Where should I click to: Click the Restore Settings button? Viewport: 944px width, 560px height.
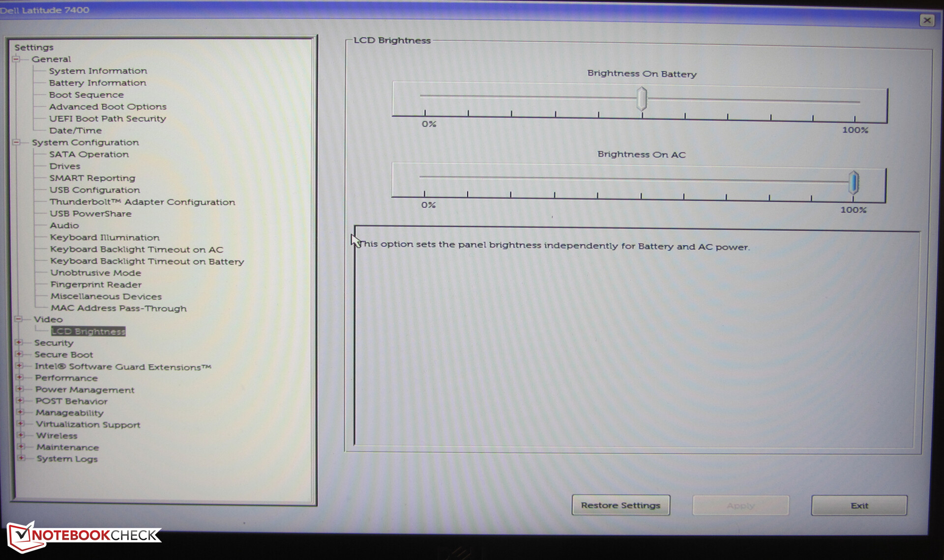click(620, 505)
